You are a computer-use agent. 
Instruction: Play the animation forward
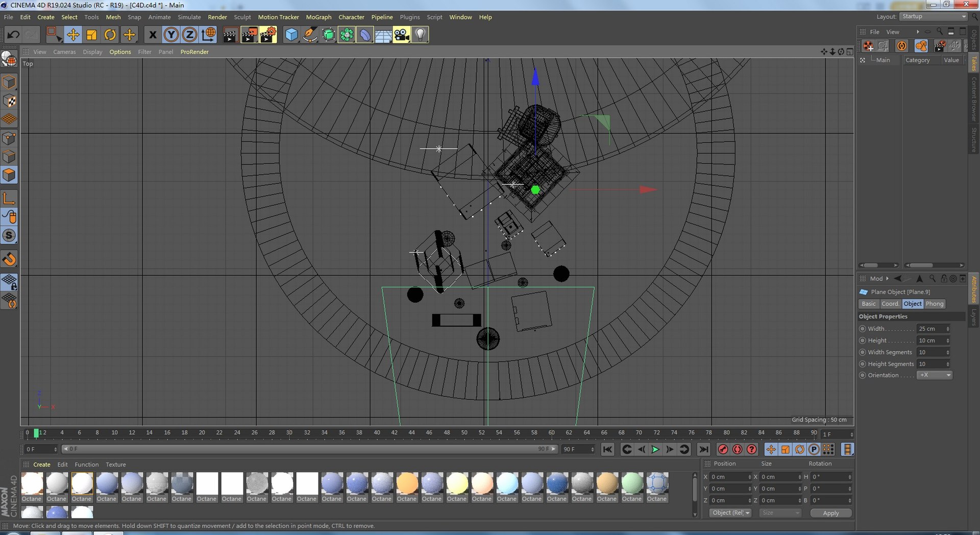(x=655, y=449)
